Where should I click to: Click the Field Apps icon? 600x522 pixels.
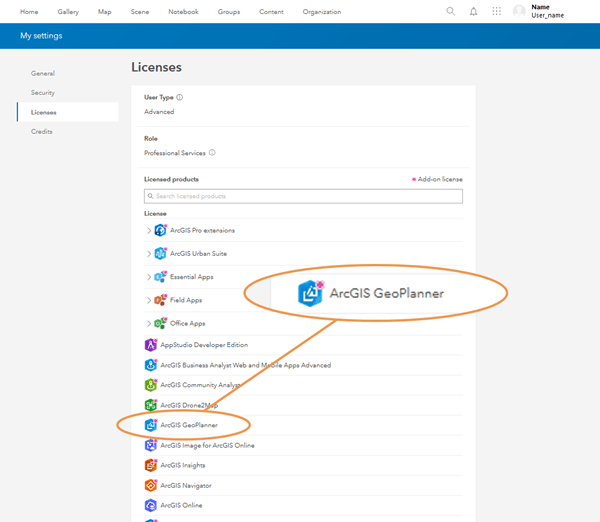[x=160, y=300]
